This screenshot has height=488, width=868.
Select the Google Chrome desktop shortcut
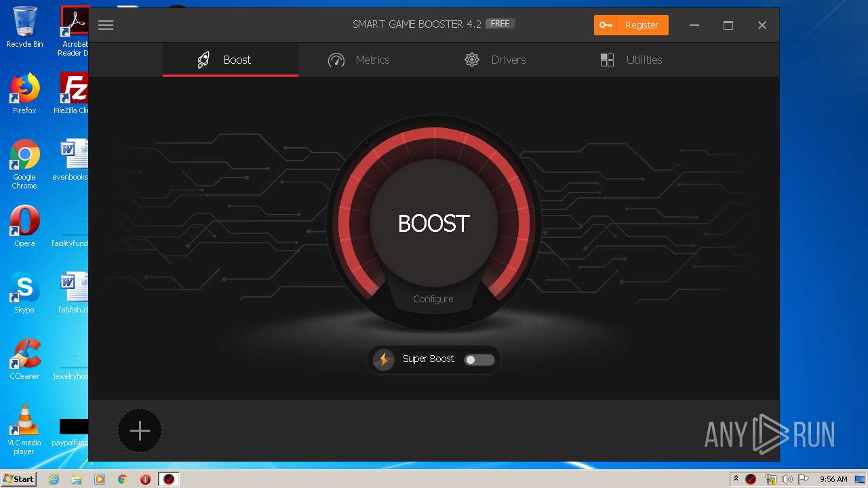click(x=24, y=164)
